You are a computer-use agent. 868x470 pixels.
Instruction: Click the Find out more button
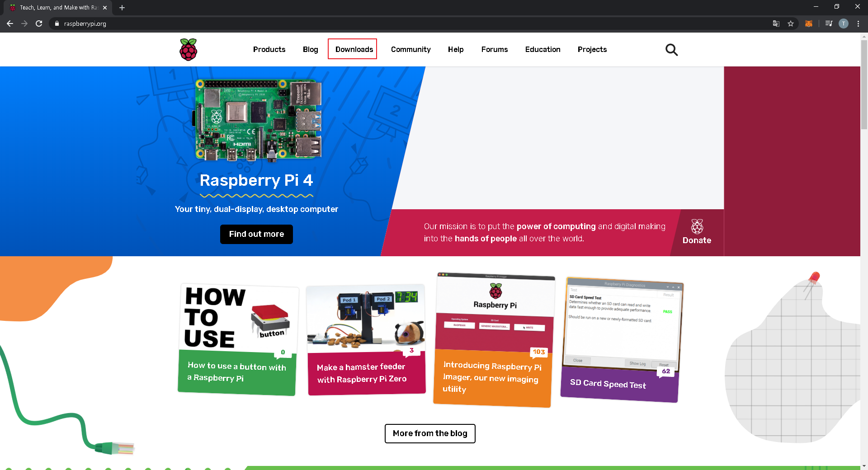pos(256,234)
